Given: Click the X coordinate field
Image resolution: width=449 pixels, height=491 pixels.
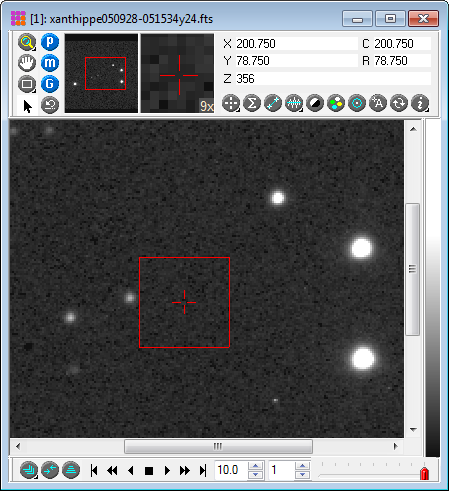Looking at the screenshot, I should point(297,44).
